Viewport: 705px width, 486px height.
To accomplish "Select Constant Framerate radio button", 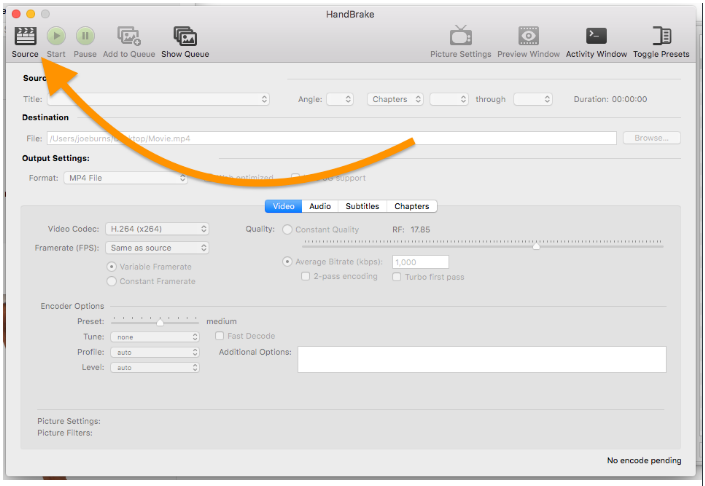I will click(111, 281).
